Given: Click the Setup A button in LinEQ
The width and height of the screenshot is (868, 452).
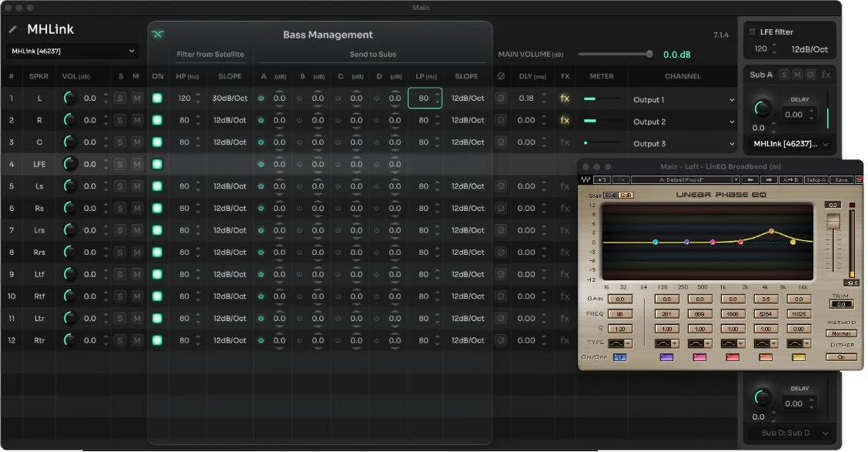Looking at the screenshot, I should point(816,179).
